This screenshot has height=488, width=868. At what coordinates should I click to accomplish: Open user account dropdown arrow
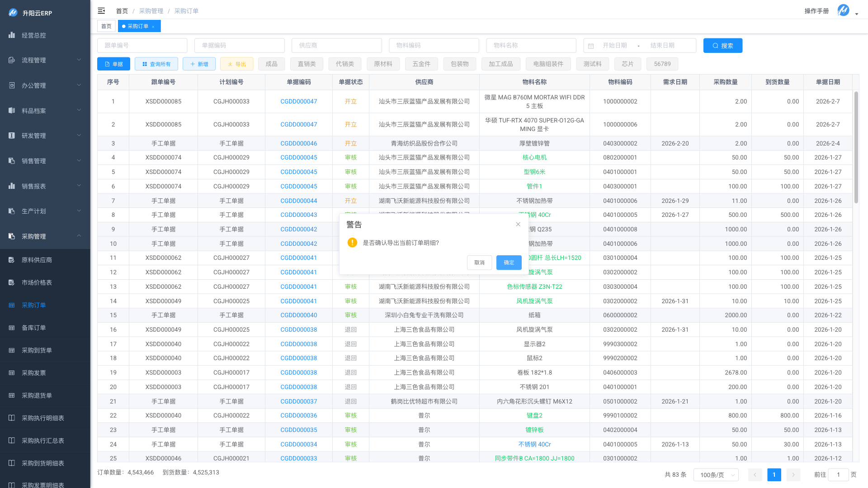[857, 14]
